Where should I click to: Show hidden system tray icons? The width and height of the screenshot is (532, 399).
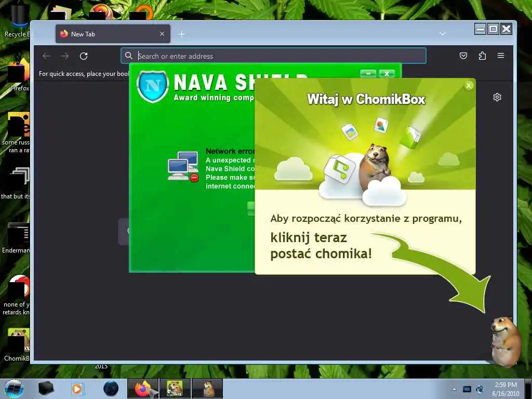[454, 389]
